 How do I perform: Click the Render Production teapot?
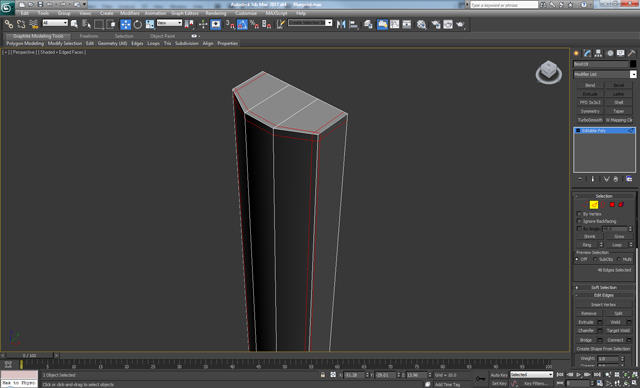(460, 24)
